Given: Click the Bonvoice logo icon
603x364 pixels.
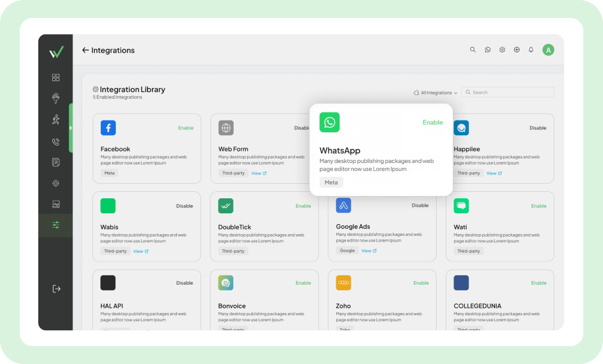Looking at the screenshot, I should [x=226, y=282].
